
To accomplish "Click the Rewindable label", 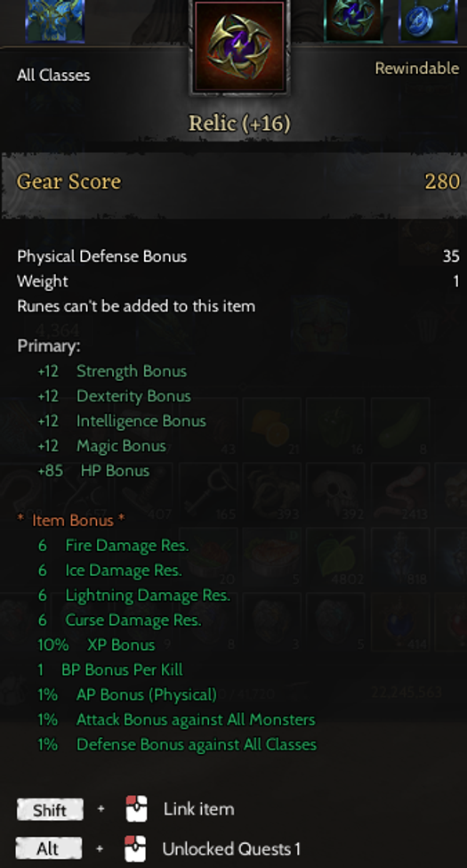I will (x=417, y=68).
